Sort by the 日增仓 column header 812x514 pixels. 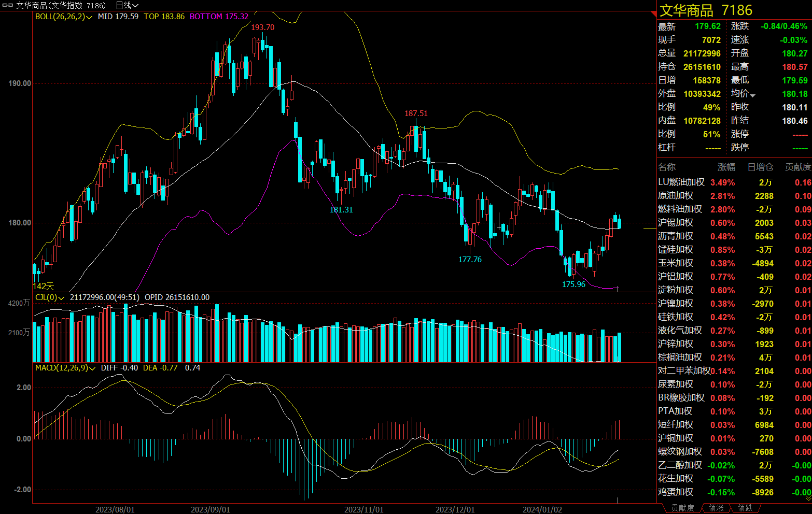click(760, 167)
